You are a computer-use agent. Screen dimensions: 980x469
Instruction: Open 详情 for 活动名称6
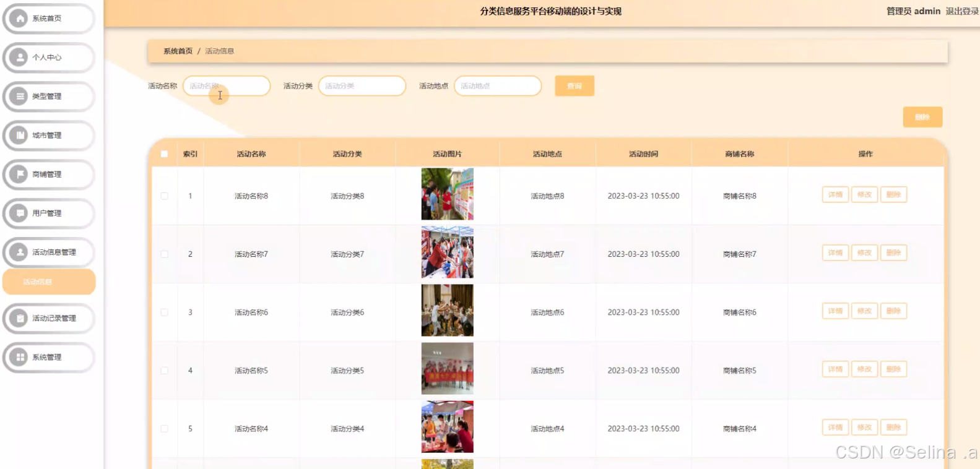(x=835, y=311)
